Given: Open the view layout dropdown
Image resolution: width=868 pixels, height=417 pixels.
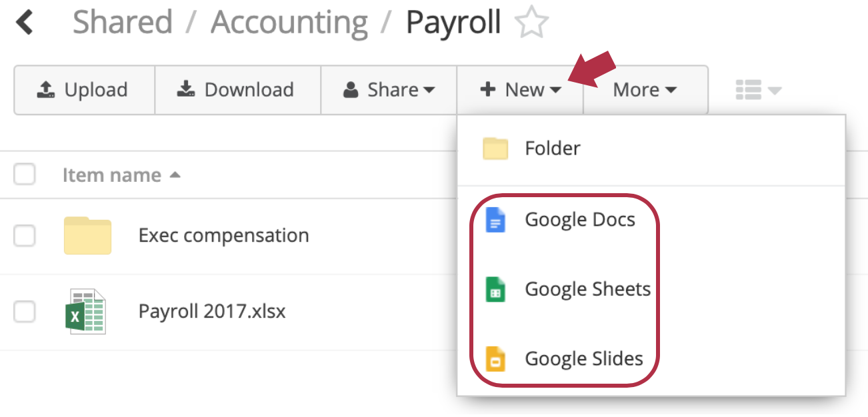Looking at the screenshot, I should 757,89.
